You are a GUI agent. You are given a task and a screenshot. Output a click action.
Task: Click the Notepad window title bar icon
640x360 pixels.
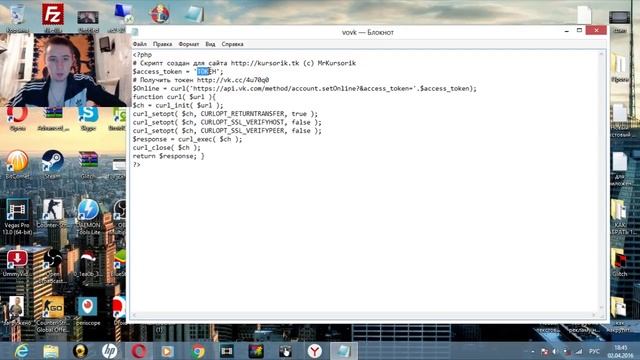pyautogui.click(x=135, y=32)
